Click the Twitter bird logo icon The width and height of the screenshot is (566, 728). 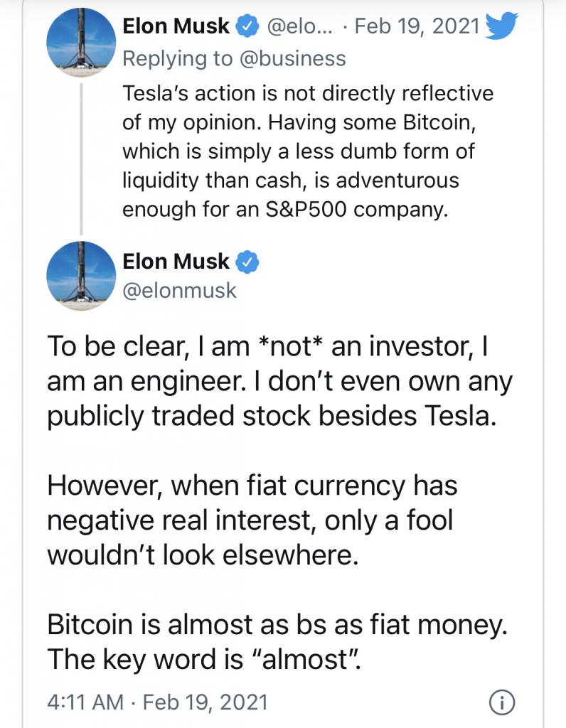tap(501, 26)
